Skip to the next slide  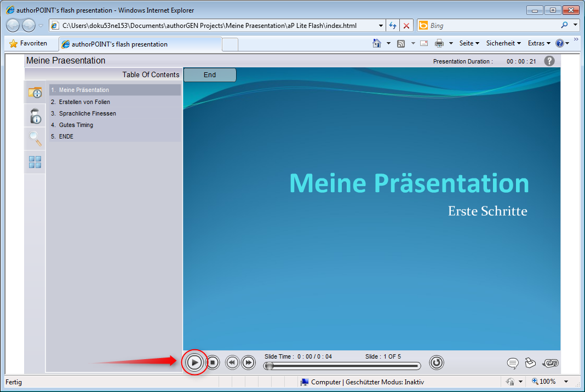[x=248, y=362]
